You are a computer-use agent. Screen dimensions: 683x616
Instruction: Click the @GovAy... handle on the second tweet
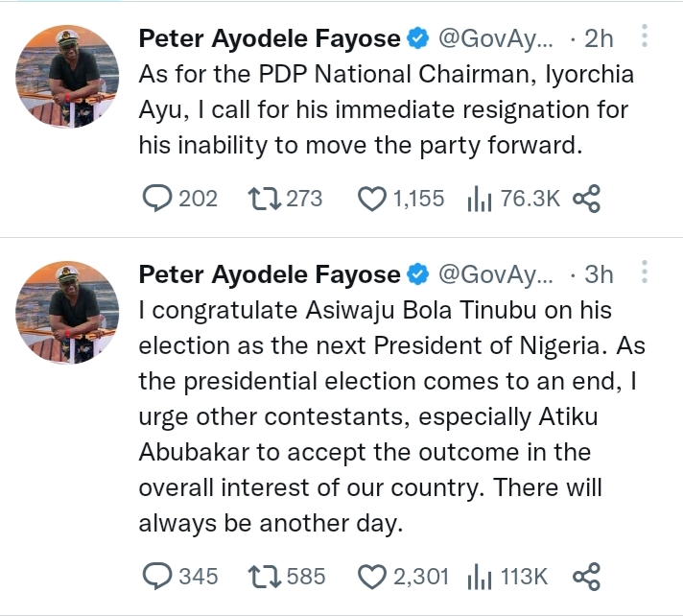[495, 274]
